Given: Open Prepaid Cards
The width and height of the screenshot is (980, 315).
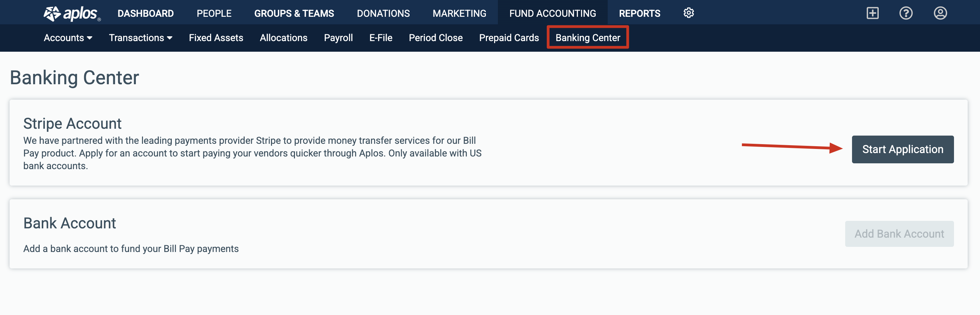Looking at the screenshot, I should 508,38.
